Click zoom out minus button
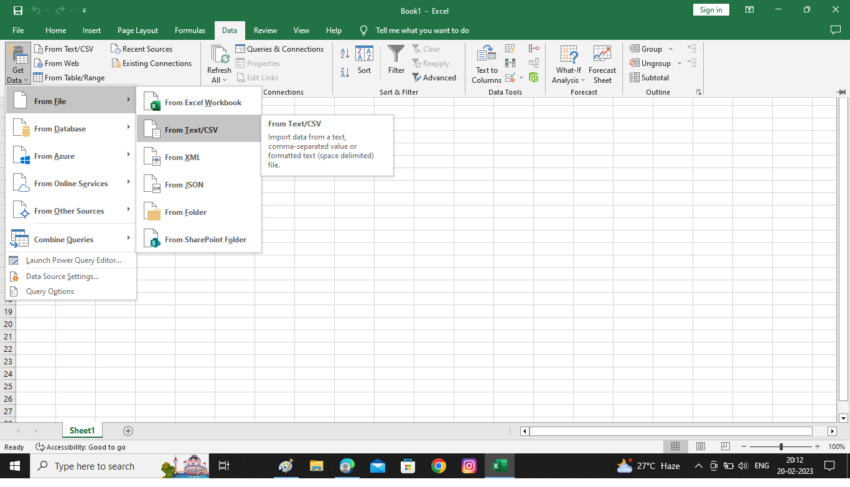Screen dimensions: 850x487 [x=744, y=446]
